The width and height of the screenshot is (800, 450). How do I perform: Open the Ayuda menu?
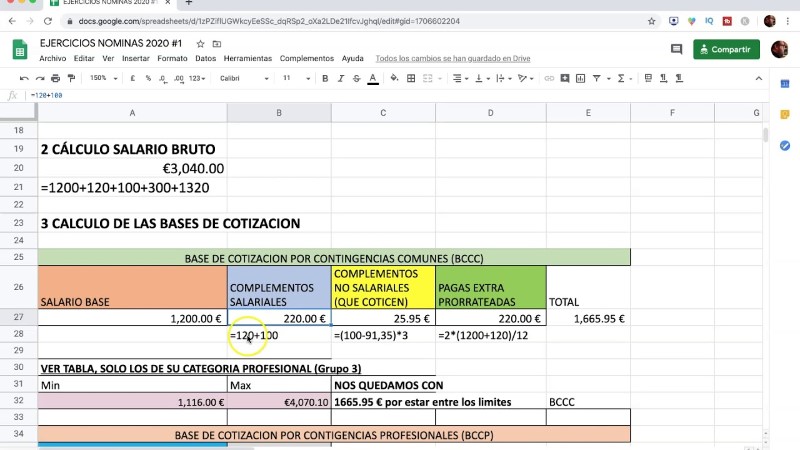[x=353, y=59]
